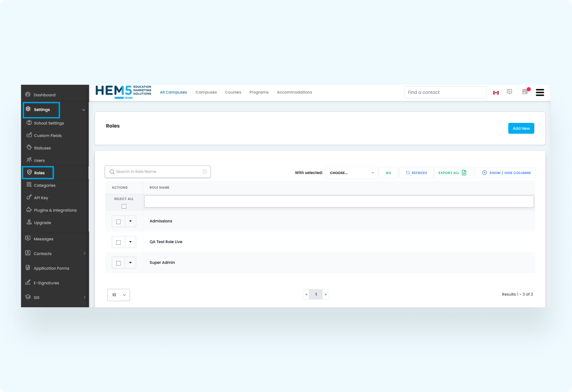Screen dimensions: 572x392
Task: Click the Add New button
Action: [521, 128]
